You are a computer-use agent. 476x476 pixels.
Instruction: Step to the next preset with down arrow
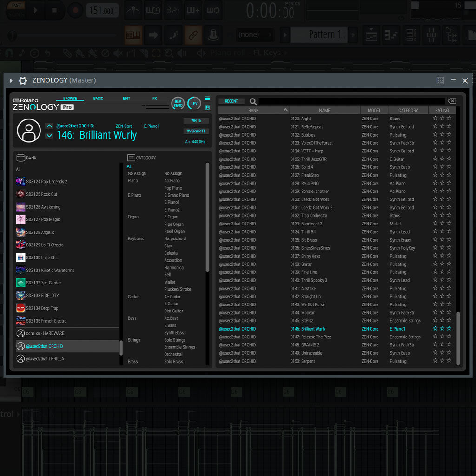pyautogui.click(x=49, y=135)
